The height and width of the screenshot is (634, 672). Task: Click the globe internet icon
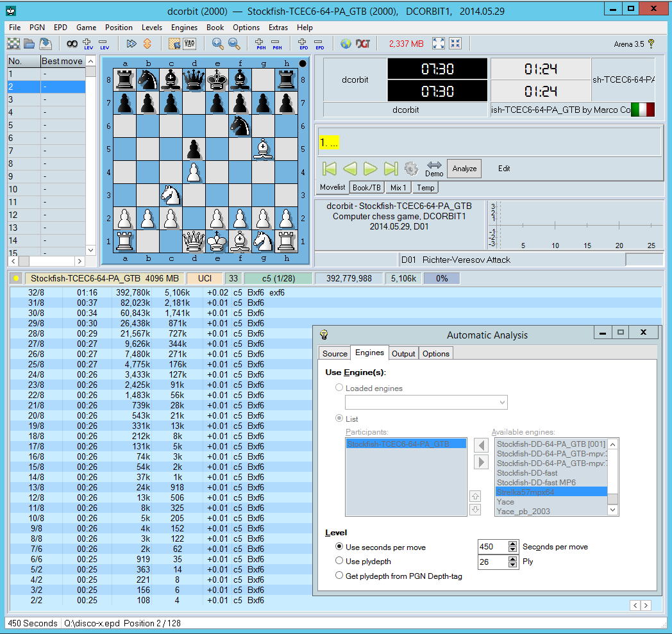point(346,44)
